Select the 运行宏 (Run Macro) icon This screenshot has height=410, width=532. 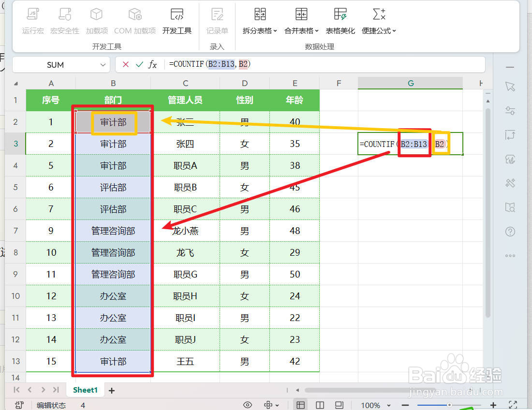32,19
